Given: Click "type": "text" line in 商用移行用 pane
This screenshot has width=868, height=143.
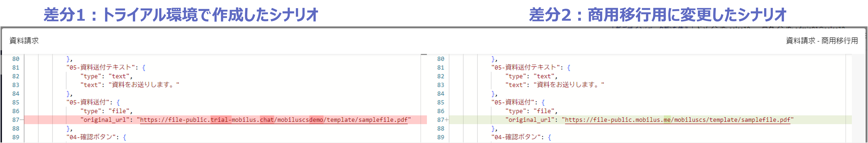Looking at the screenshot, I should coord(531,76).
